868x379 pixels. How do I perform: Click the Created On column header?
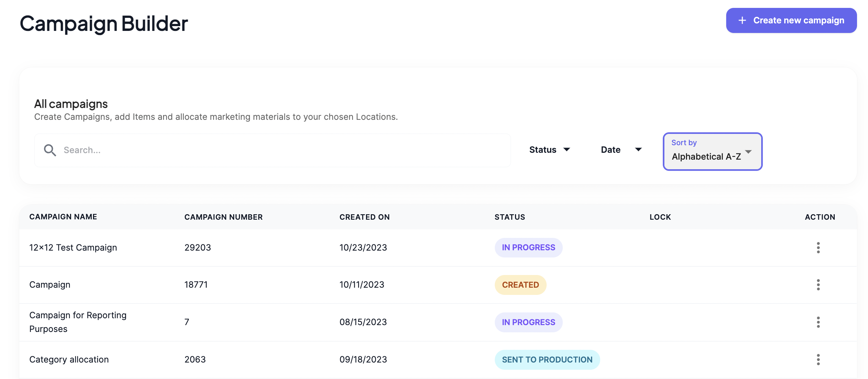pos(364,217)
